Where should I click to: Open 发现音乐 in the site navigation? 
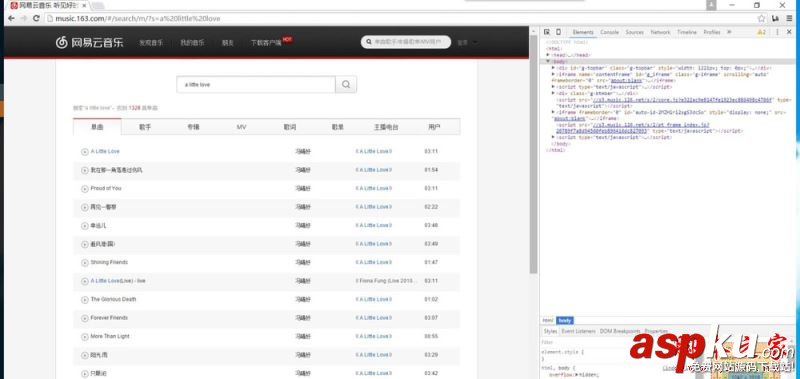pyautogui.click(x=151, y=43)
